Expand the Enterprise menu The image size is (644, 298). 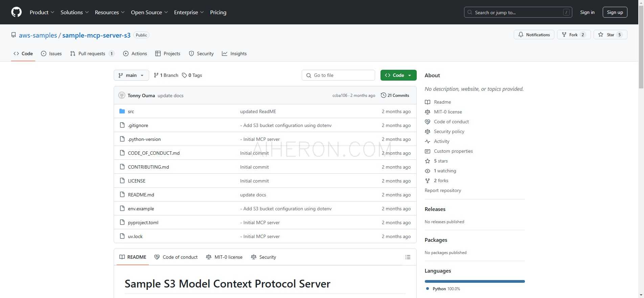click(189, 12)
